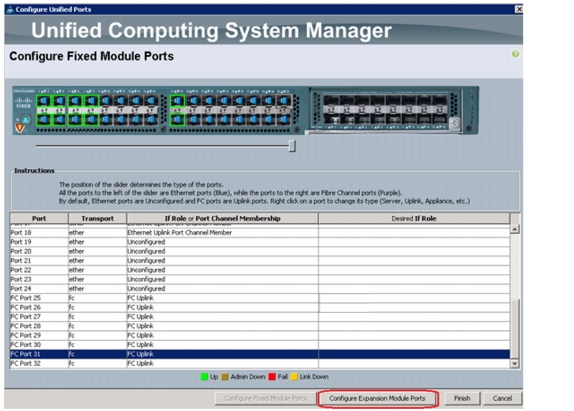Click the expansion module ejector latch
The width and height of the screenshot is (574, 411).
coord(454,123)
